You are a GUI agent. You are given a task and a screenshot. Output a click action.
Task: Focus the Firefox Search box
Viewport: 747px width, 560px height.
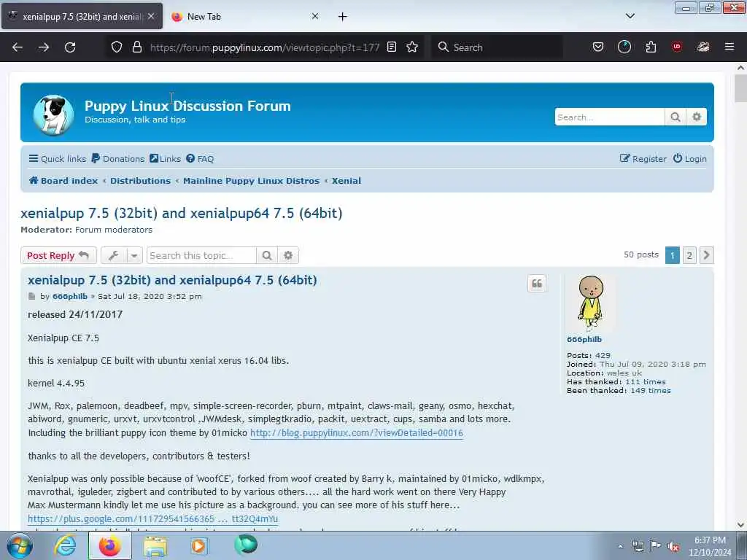pyautogui.click(x=495, y=47)
